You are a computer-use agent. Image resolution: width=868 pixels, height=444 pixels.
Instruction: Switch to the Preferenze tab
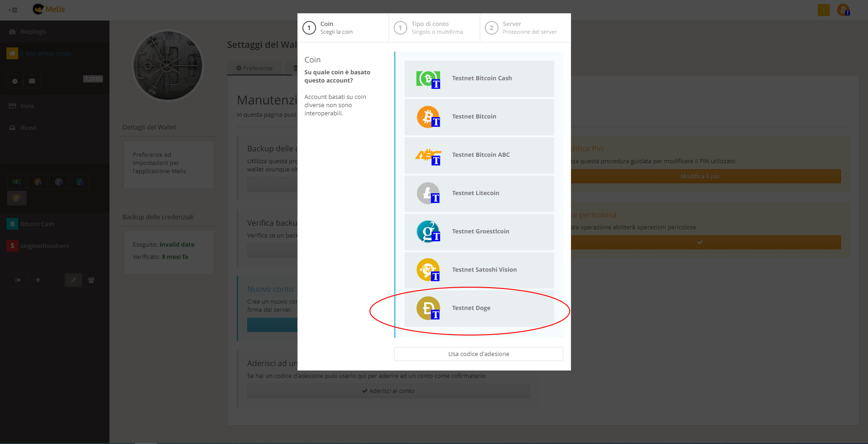255,68
